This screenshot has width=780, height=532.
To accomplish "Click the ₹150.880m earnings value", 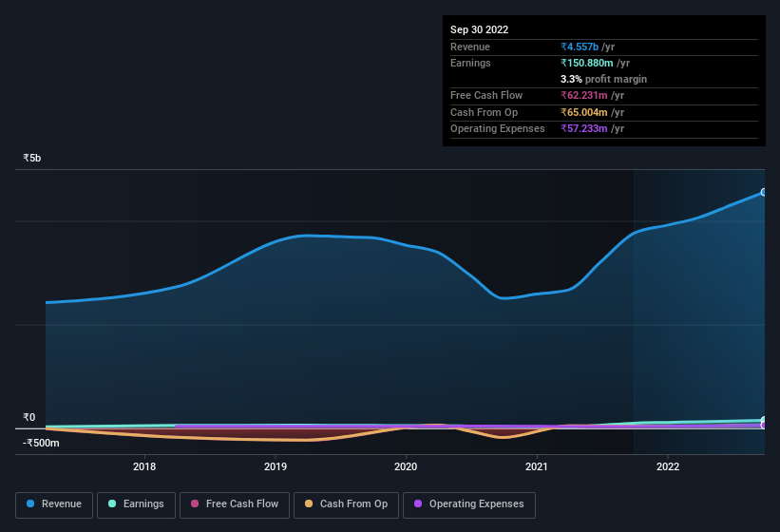I will (587, 63).
